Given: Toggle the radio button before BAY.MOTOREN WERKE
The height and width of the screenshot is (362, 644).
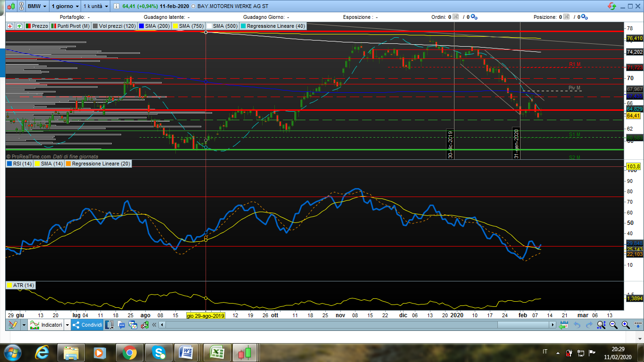Looking at the screenshot, I should pyautogui.click(x=193, y=7).
